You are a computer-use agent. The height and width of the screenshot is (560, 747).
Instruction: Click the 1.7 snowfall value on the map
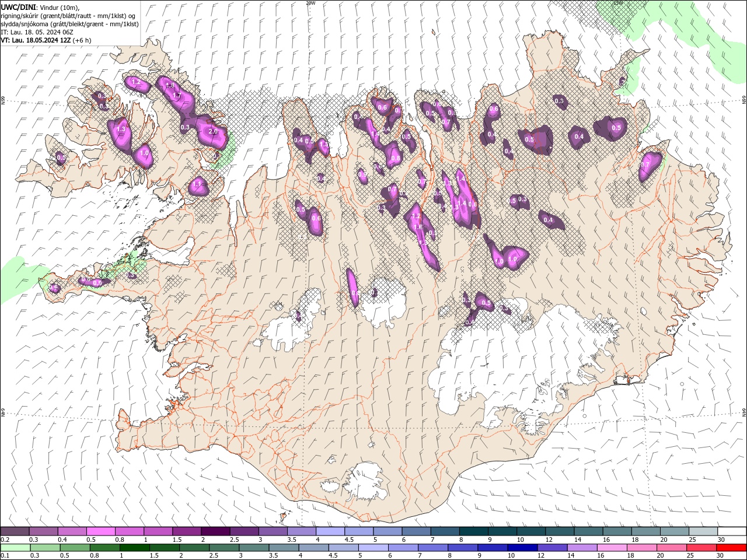(177, 94)
